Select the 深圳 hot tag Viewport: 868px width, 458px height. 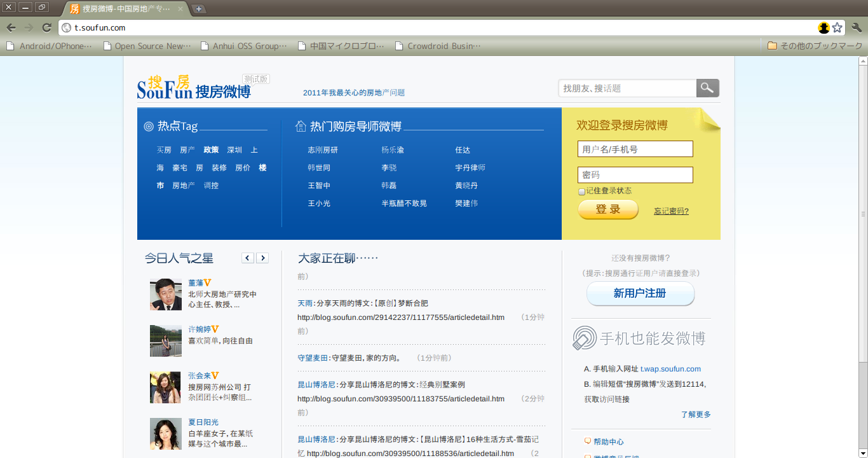234,150
